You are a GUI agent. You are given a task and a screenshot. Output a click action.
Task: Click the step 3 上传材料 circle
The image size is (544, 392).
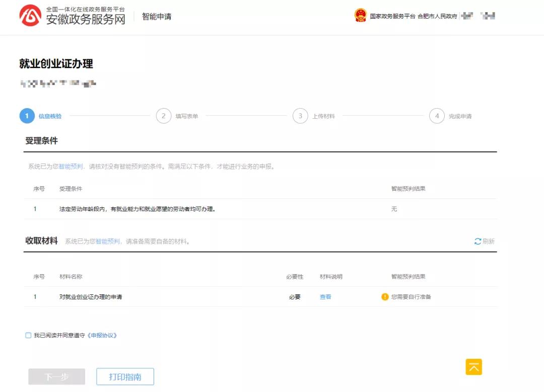[300, 115]
